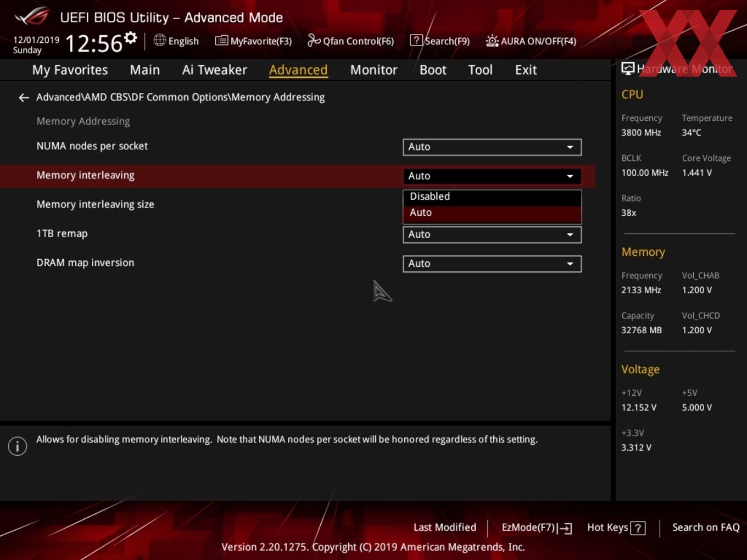Click the back arrow beside the breadcrumb path
747x560 pixels.
(x=24, y=98)
